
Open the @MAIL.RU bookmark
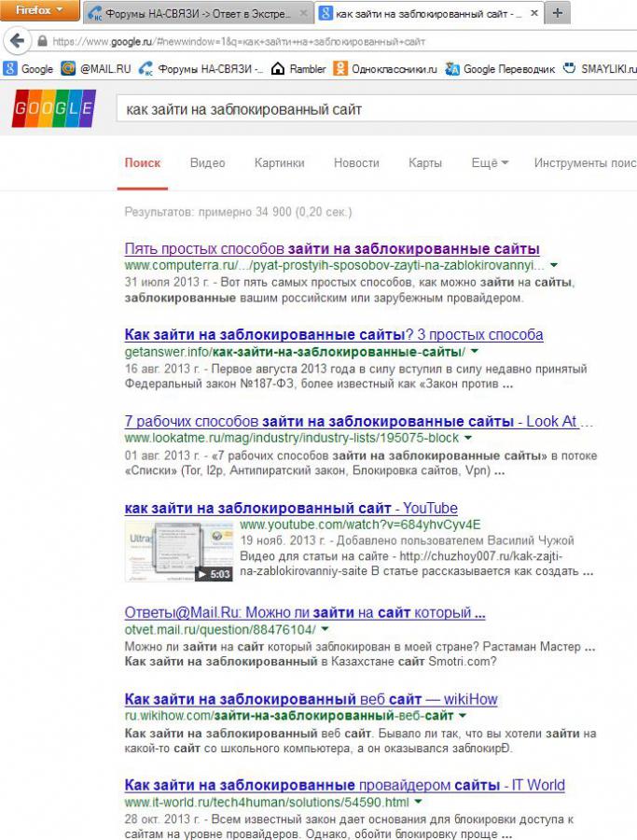pyautogui.click(x=96, y=68)
